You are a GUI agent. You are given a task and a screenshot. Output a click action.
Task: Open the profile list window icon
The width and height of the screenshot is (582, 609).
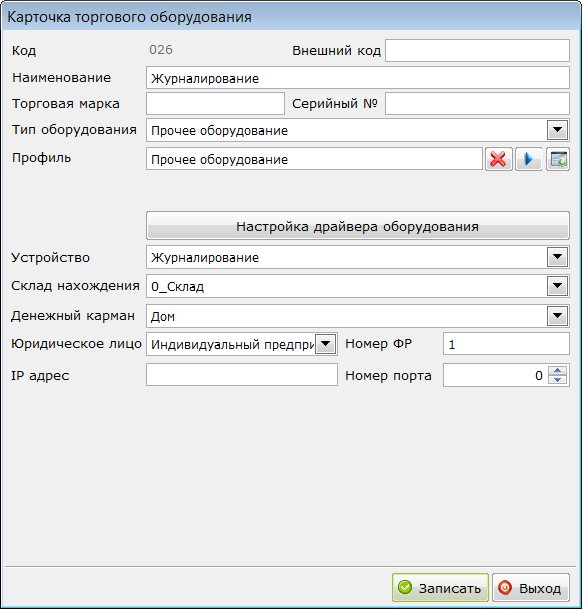pos(558,159)
